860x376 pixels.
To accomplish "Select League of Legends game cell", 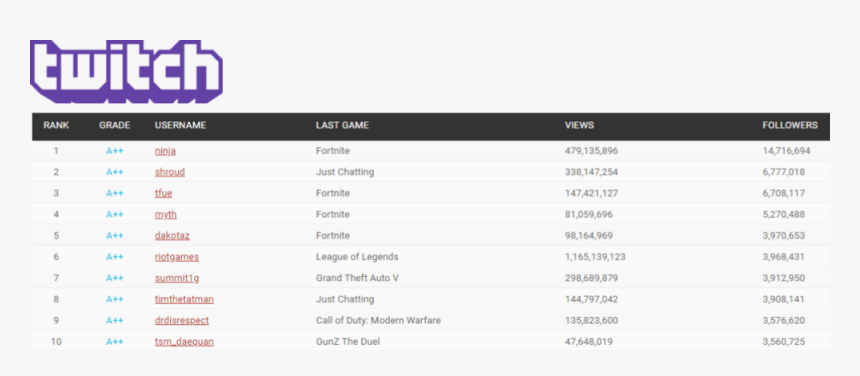I will 357,257.
